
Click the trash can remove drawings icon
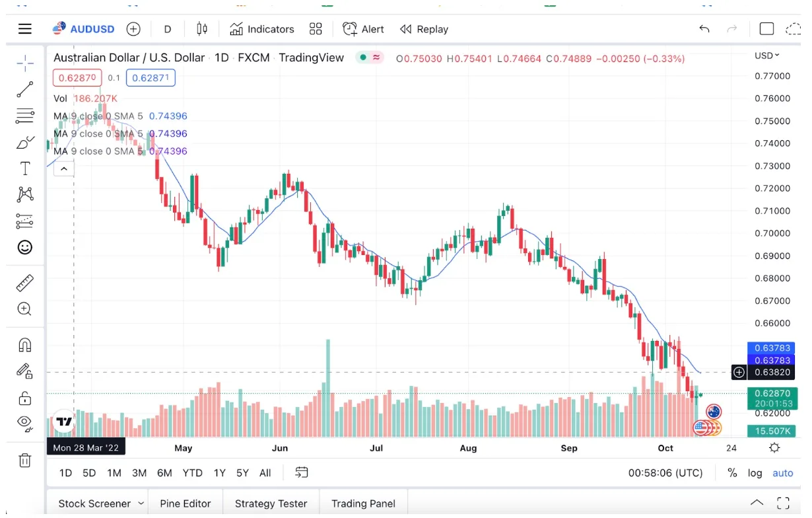25,460
